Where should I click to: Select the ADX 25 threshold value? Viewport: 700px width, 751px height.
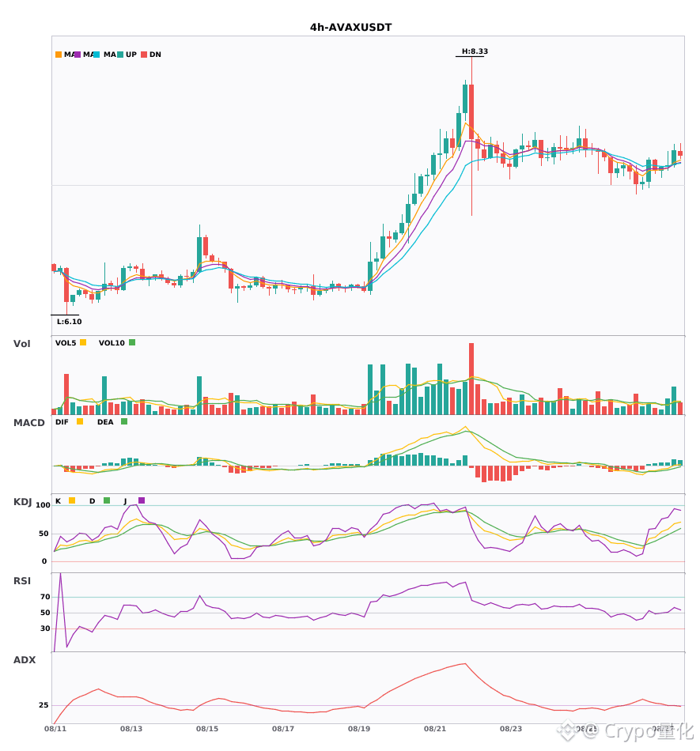click(44, 705)
